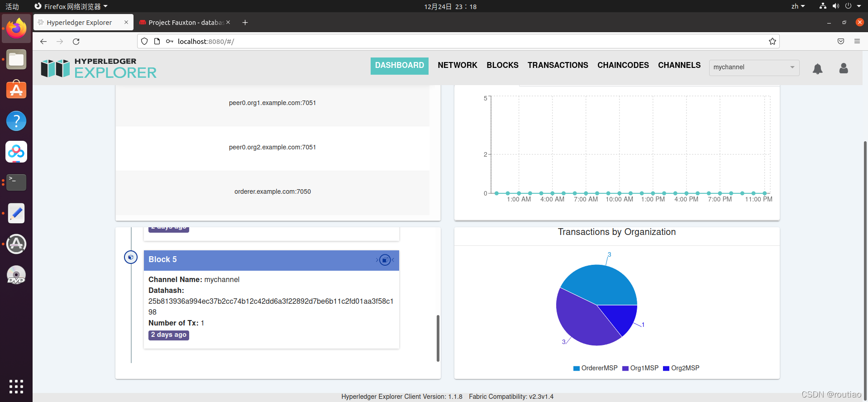Toggle OrdererMSP legend swatch
Screen dimensions: 868x402
click(x=577, y=368)
